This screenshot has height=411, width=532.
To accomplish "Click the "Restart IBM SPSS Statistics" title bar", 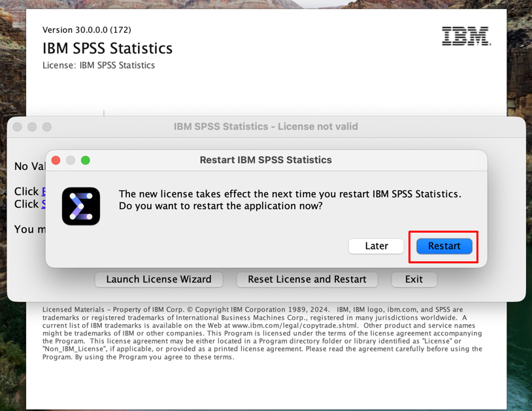I will pos(265,160).
